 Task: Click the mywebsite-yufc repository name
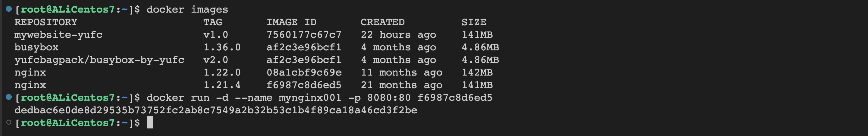[58, 35]
